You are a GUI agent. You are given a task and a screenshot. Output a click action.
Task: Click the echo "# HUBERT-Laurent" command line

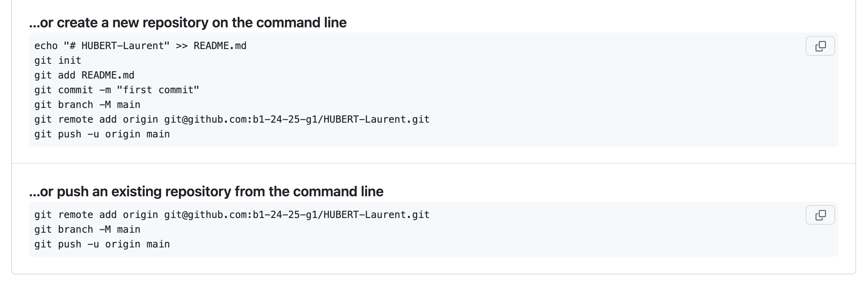click(x=140, y=46)
